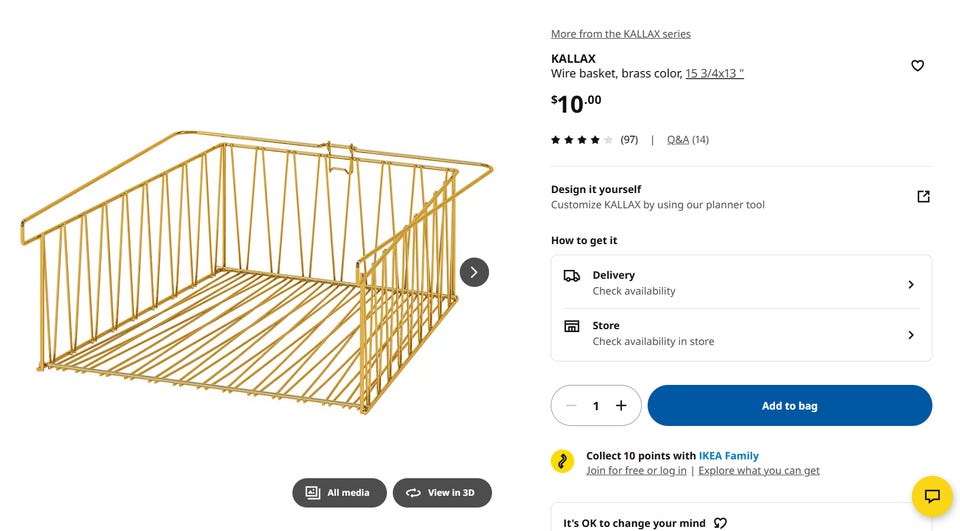960x531 pixels.
Task: Expand Delivery check availability chevron
Action: tap(911, 284)
